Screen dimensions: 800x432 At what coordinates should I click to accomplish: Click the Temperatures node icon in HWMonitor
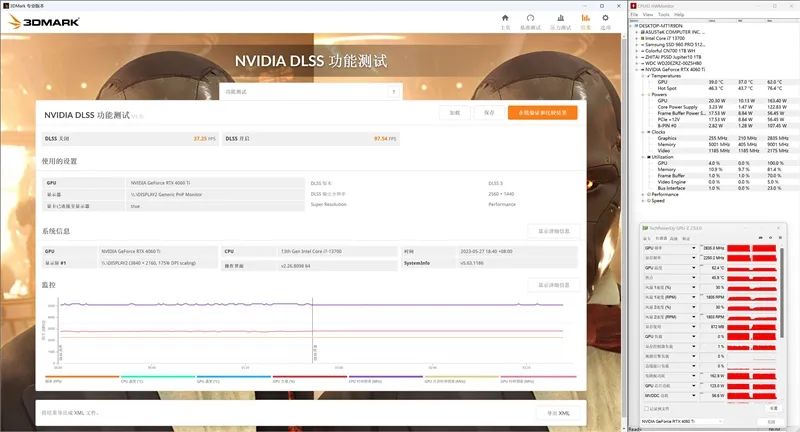coord(648,75)
